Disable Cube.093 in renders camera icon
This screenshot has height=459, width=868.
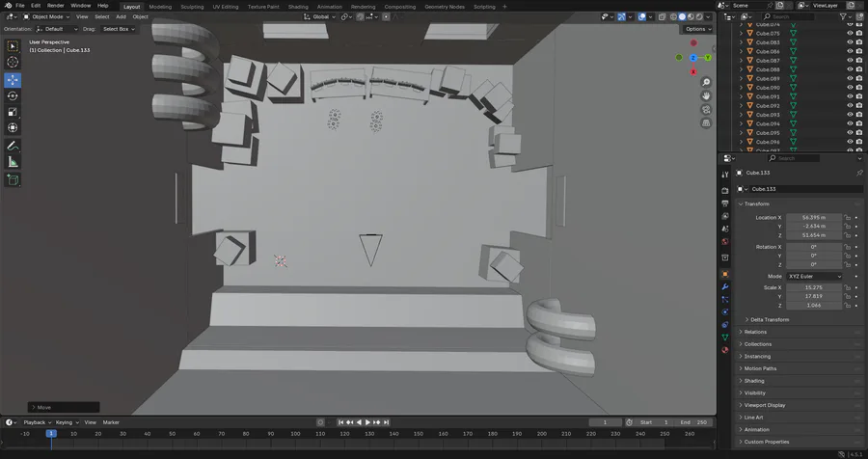pos(859,115)
